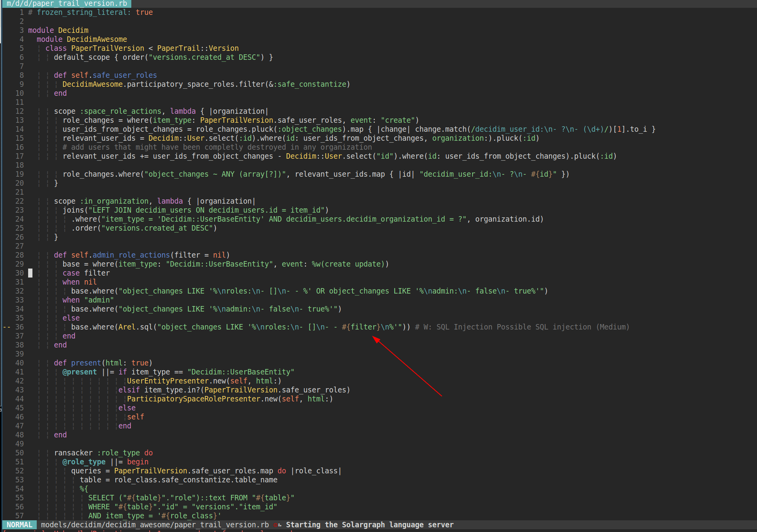The width and height of the screenshot is (757, 532).
Task: Place the cursor on the module Decidim keyword
Action: pos(41,30)
